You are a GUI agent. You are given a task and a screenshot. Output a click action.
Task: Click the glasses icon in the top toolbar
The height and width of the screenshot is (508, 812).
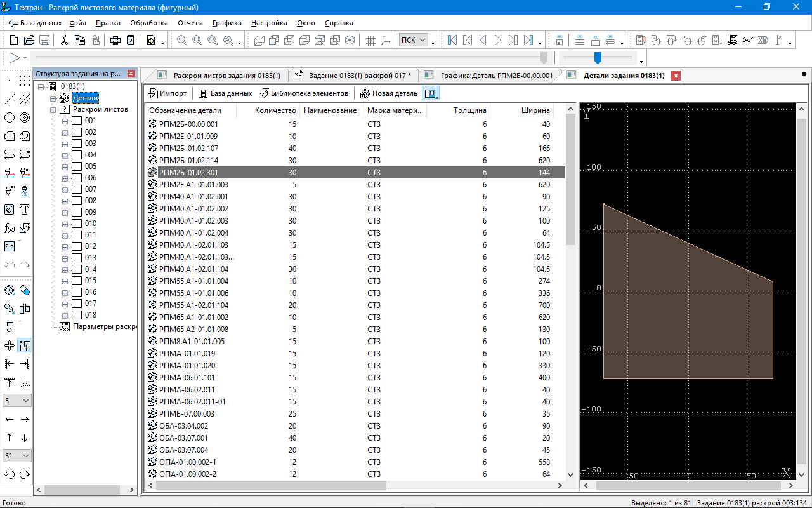click(747, 41)
